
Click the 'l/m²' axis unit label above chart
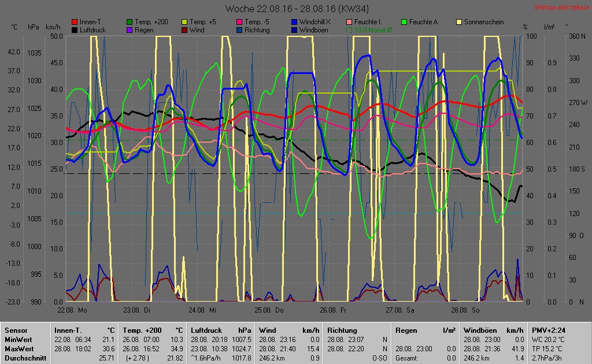(549, 27)
